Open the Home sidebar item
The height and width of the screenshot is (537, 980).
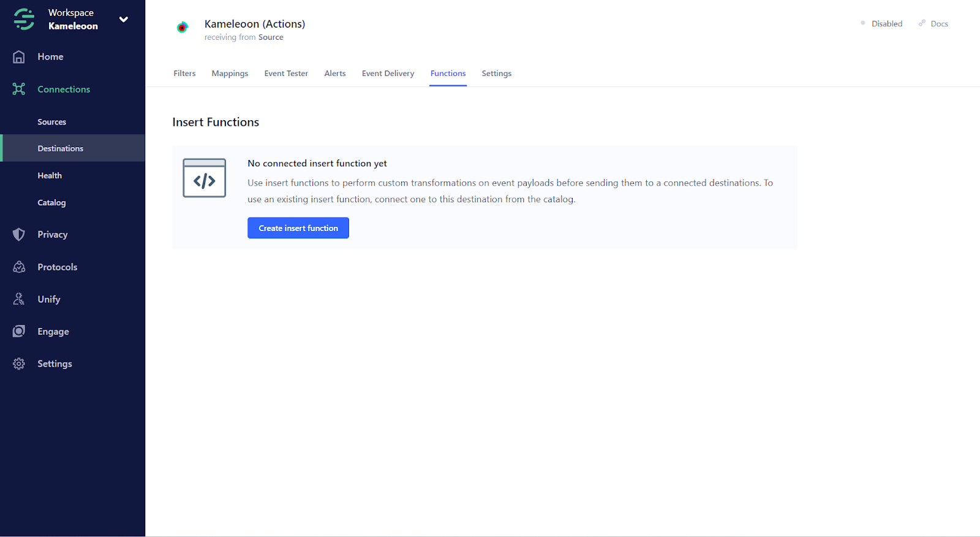[50, 57]
